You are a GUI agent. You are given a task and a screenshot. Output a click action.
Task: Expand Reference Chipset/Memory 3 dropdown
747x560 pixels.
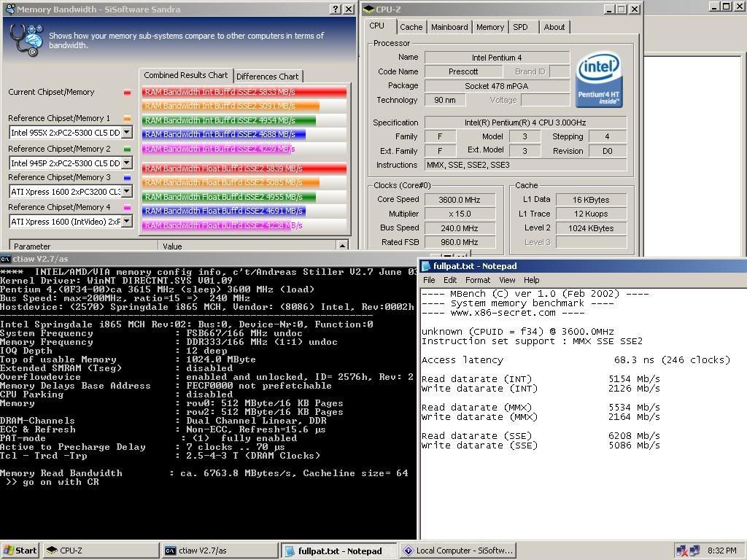pyautogui.click(x=127, y=192)
